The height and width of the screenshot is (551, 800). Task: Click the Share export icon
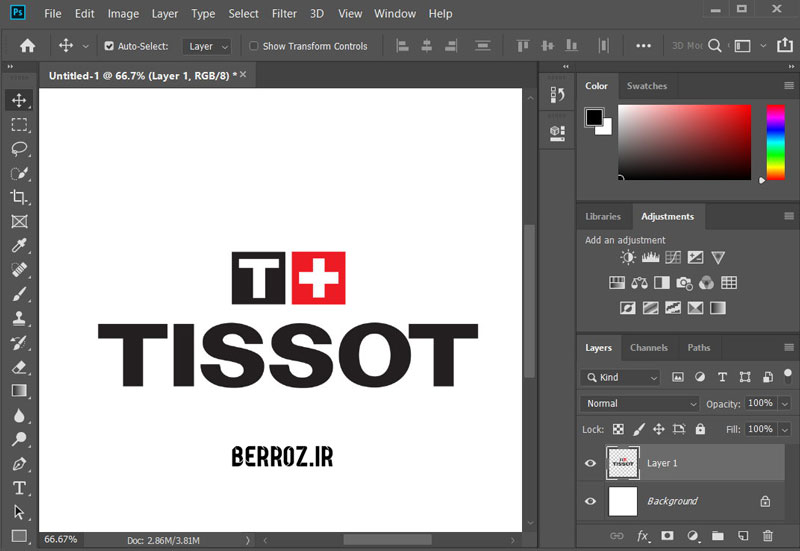pyautogui.click(x=785, y=45)
